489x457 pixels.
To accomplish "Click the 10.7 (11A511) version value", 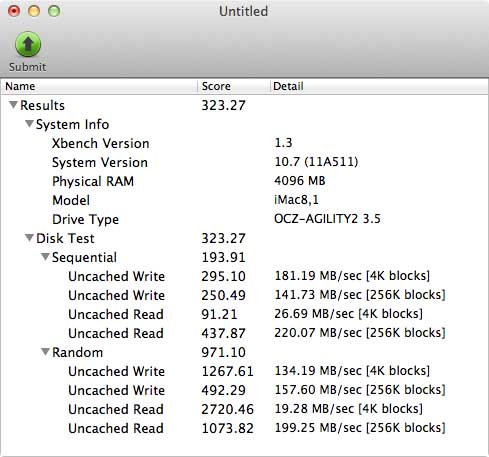I will click(316, 162).
